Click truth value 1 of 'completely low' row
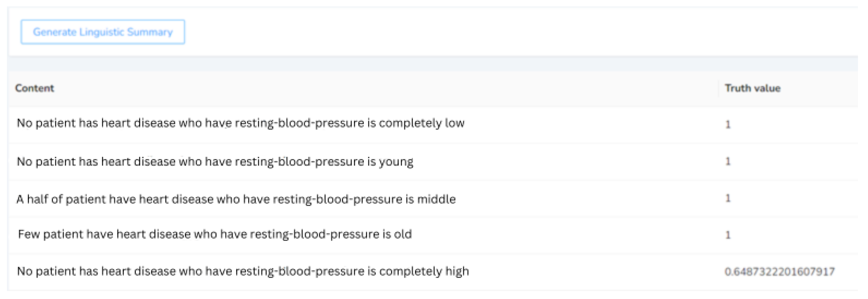The image size is (868, 299). (728, 125)
